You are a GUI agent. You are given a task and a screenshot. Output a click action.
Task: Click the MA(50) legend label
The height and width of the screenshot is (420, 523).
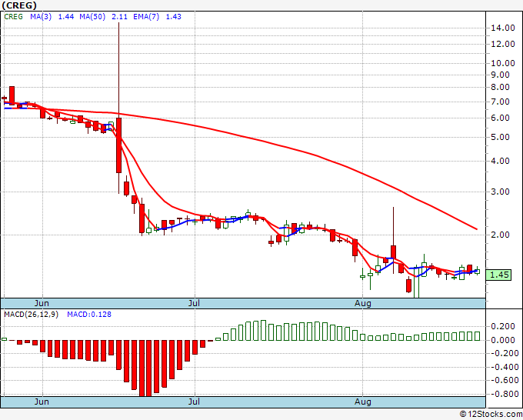click(x=92, y=17)
